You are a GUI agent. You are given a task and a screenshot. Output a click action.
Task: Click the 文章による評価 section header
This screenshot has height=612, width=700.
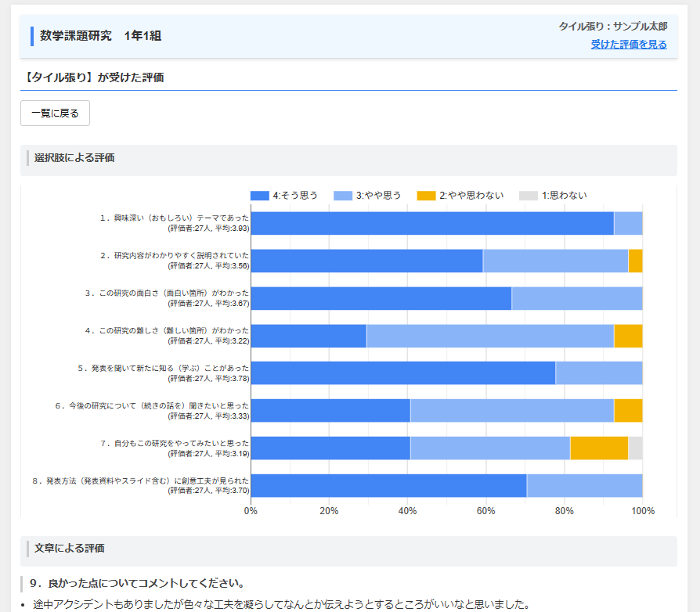click(x=348, y=549)
